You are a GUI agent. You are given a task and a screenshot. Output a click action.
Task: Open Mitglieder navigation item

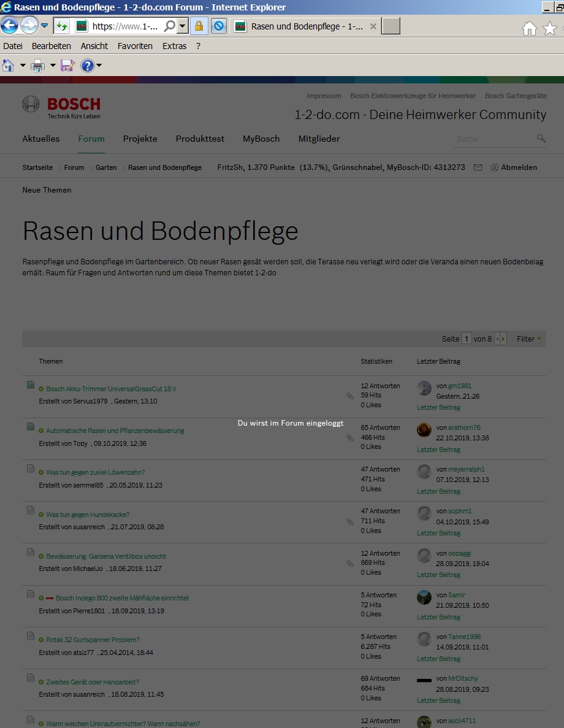click(319, 139)
